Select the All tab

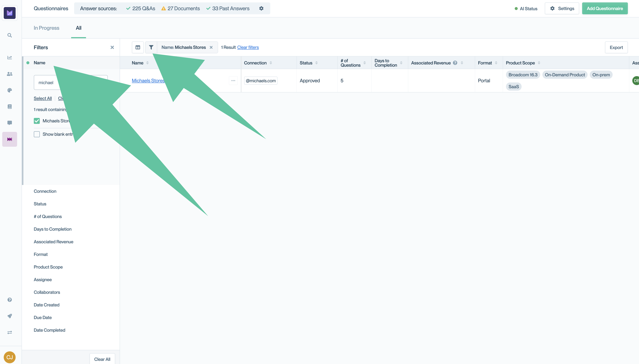[x=78, y=28]
